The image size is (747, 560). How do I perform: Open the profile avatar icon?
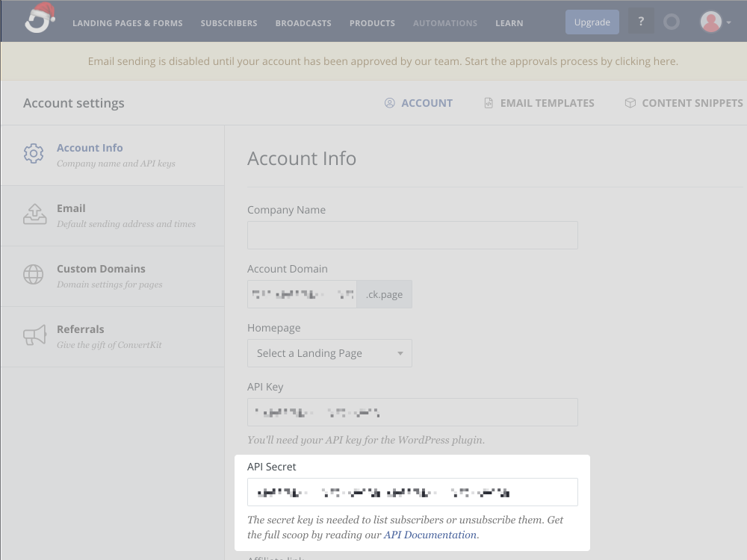[710, 21]
